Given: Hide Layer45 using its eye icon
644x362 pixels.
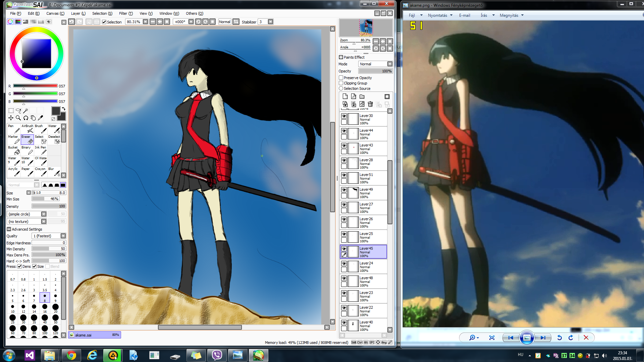Looking at the screenshot, I should pyautogui.click(x=344, y=249).
